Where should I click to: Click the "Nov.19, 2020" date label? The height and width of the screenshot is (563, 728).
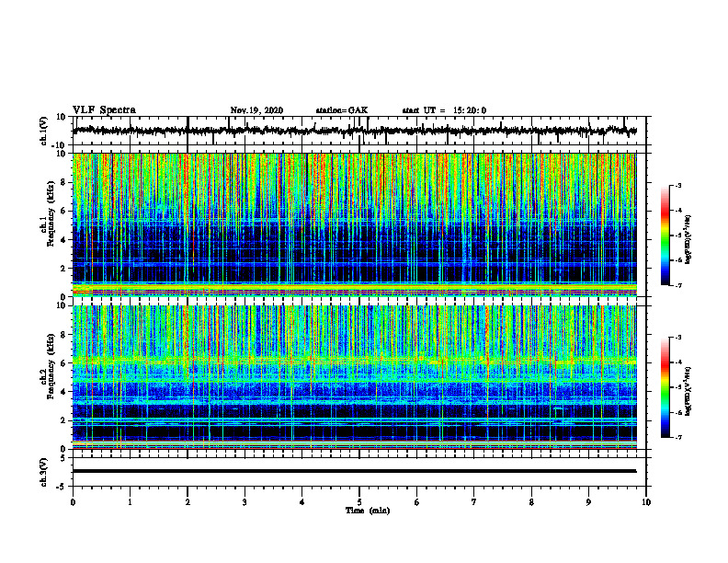pos(256,110)
